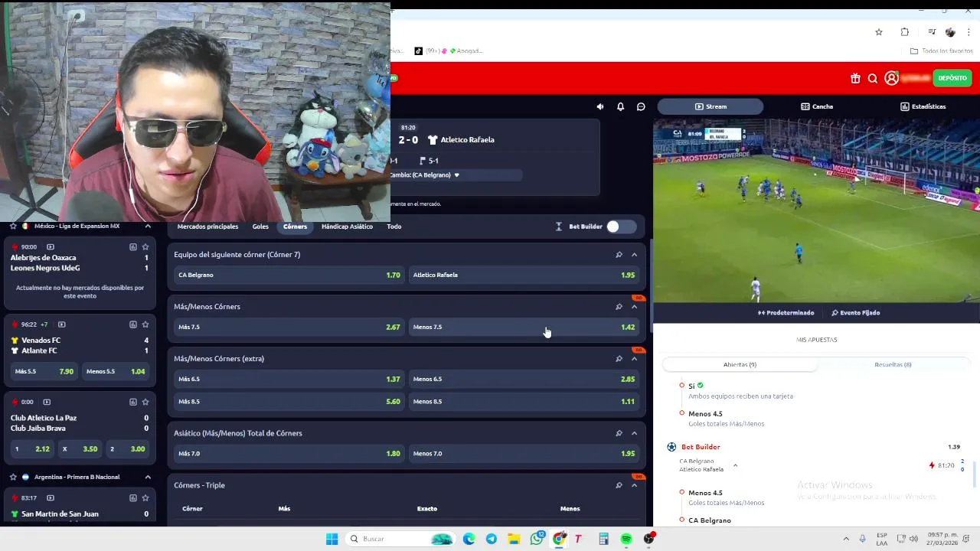
Task: Favorite the Venados FC match star
Action: tap(145, 324)
